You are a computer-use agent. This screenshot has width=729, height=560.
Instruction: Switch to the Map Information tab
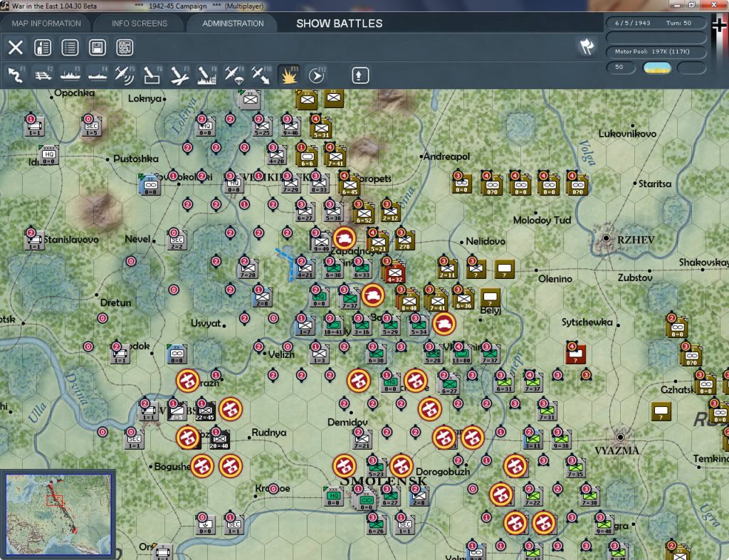pyautogui.click(x=46, y=23)
